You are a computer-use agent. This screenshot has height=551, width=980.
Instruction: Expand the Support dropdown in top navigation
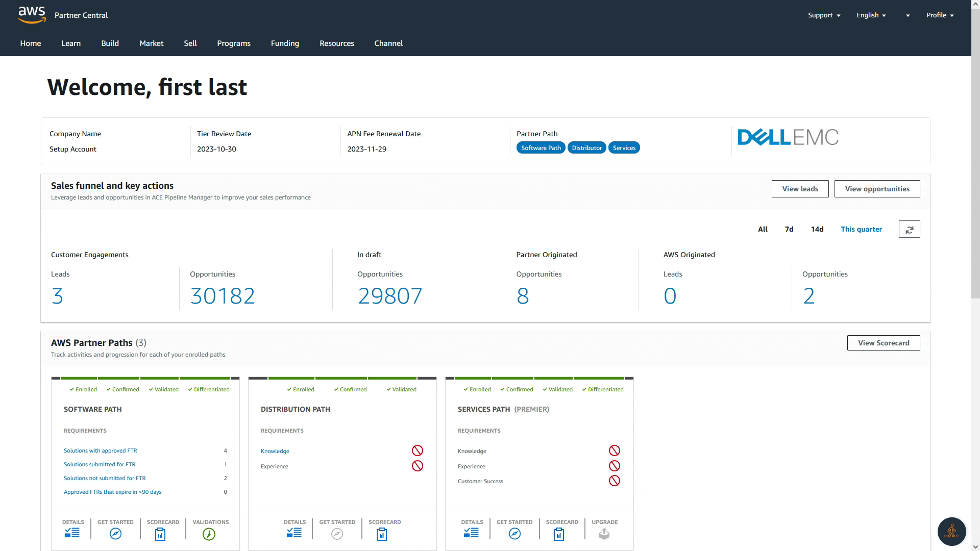(824, 15)
